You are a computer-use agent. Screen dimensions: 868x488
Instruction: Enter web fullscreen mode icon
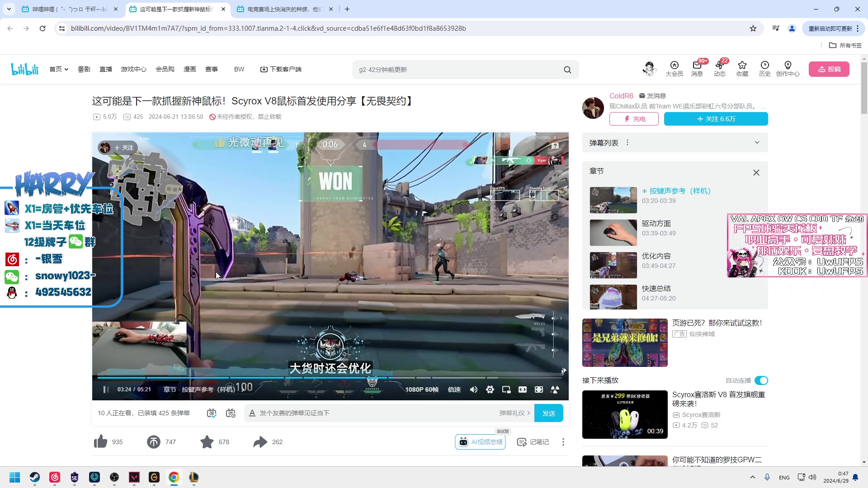[539, 389]
